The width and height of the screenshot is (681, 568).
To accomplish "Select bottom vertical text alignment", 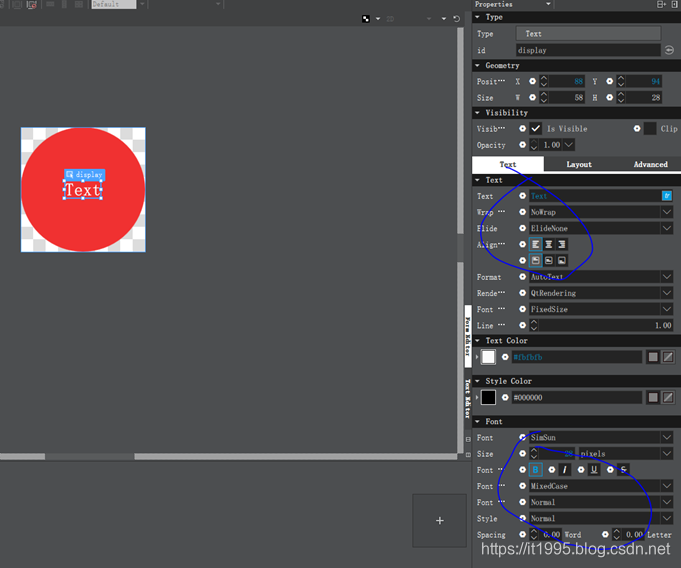I will click(x=562, y=261).
